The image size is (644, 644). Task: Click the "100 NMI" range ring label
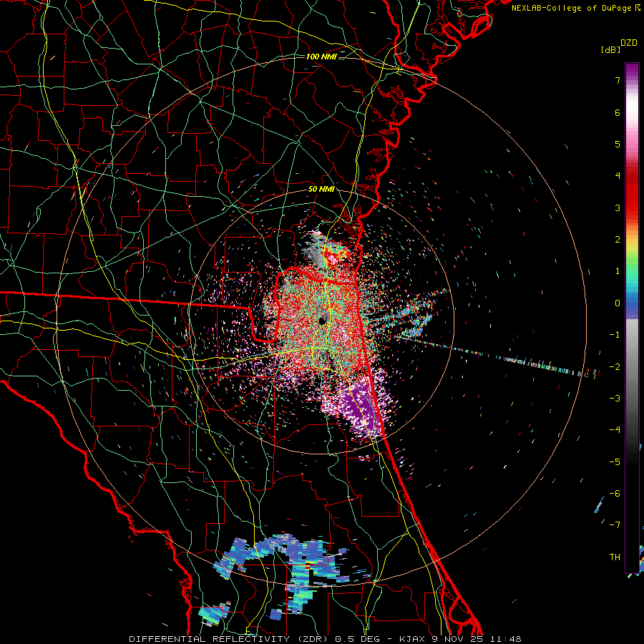[x=321, y=57]
